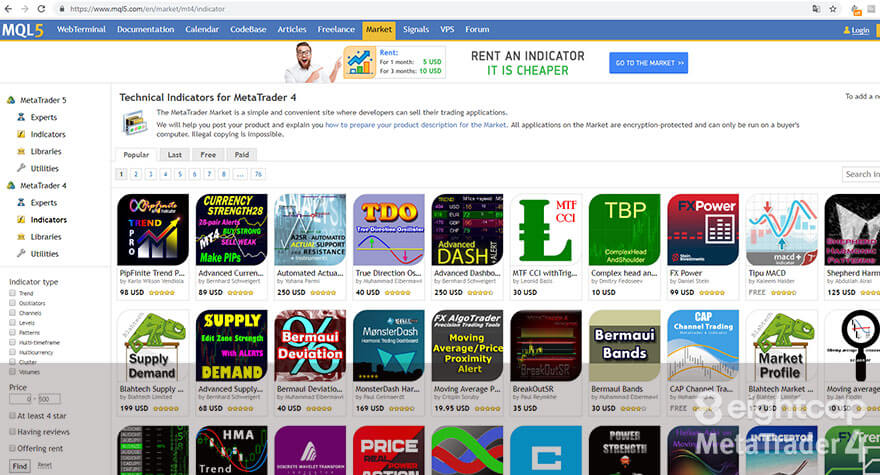
Task: Open TBP Complex Head and Shoulder thumbnail
Action: [624, 230]
